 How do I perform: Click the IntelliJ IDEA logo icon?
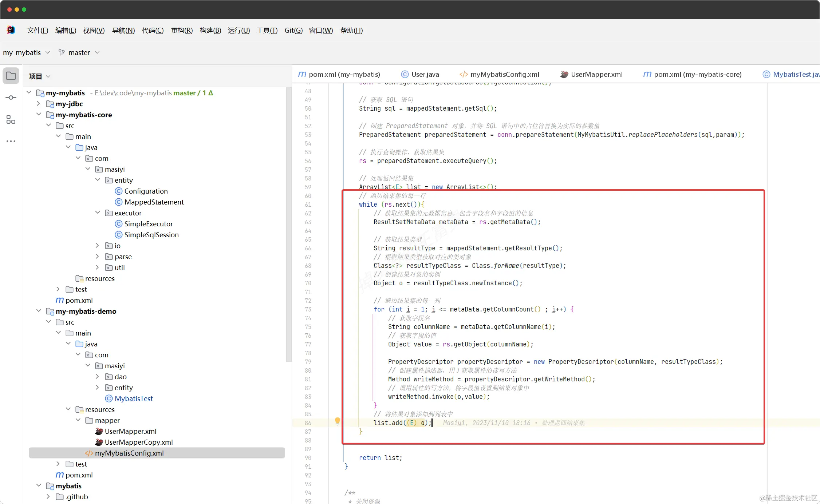[x=11, y=30]
